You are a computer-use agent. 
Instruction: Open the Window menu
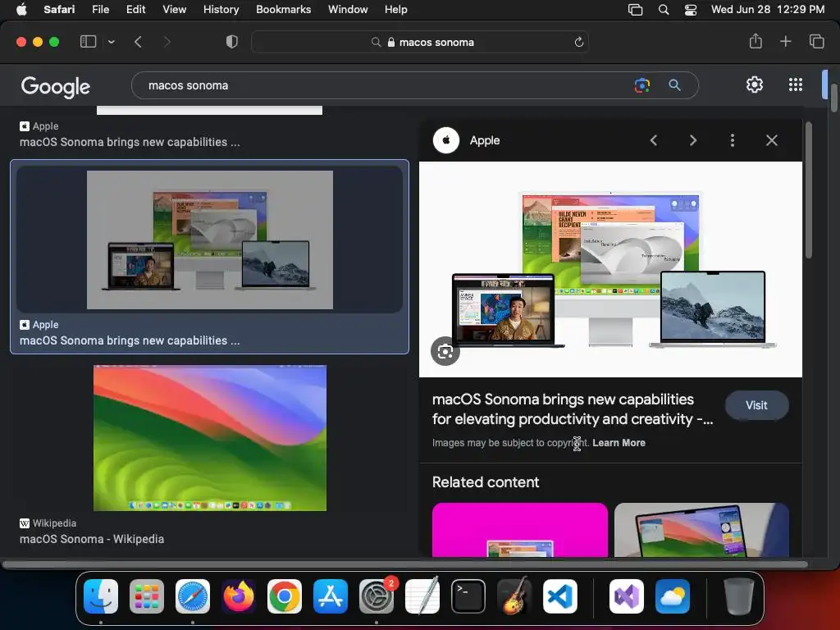(348, 10)
